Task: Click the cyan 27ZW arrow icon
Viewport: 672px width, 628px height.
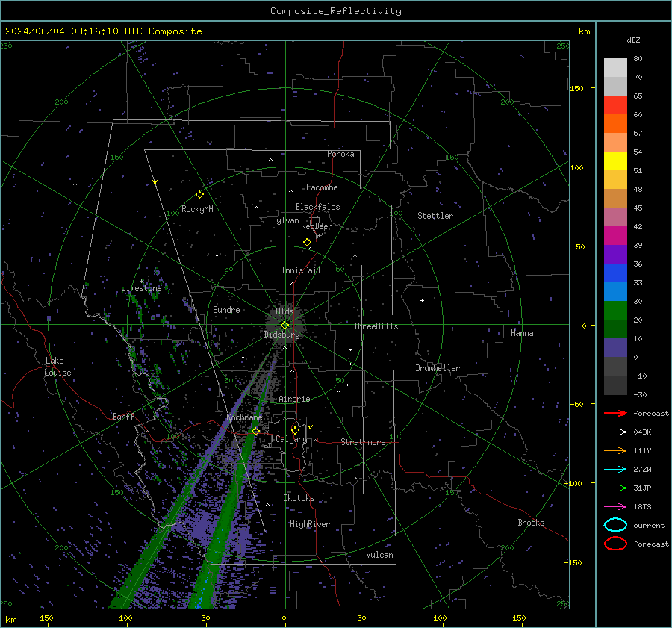Action: tap(615, 470)
